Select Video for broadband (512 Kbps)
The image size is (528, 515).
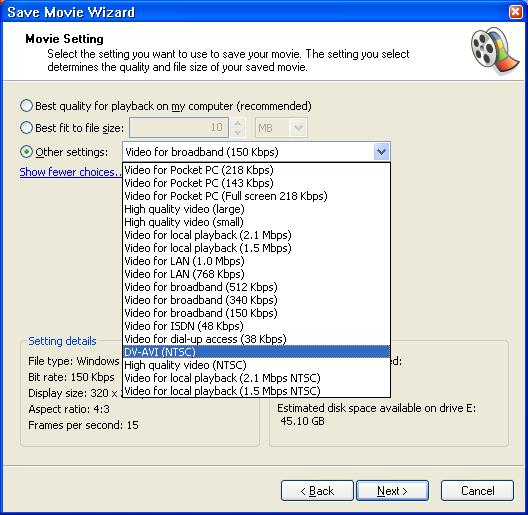point(256,287)
